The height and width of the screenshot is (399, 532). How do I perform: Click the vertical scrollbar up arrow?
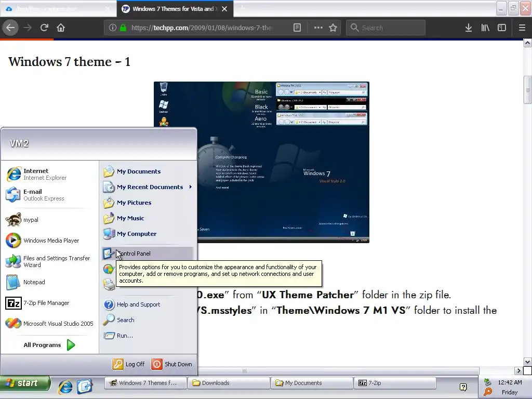click(527, 43)
